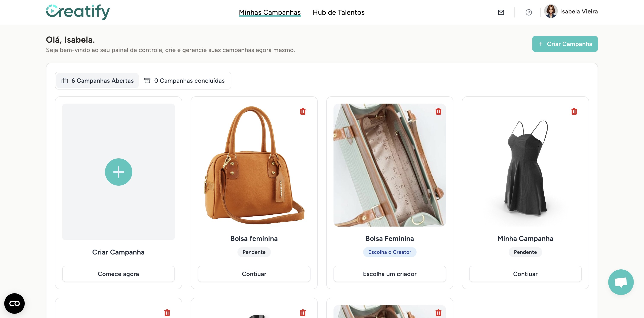Open Hub de Talentos

pos(338,12)
